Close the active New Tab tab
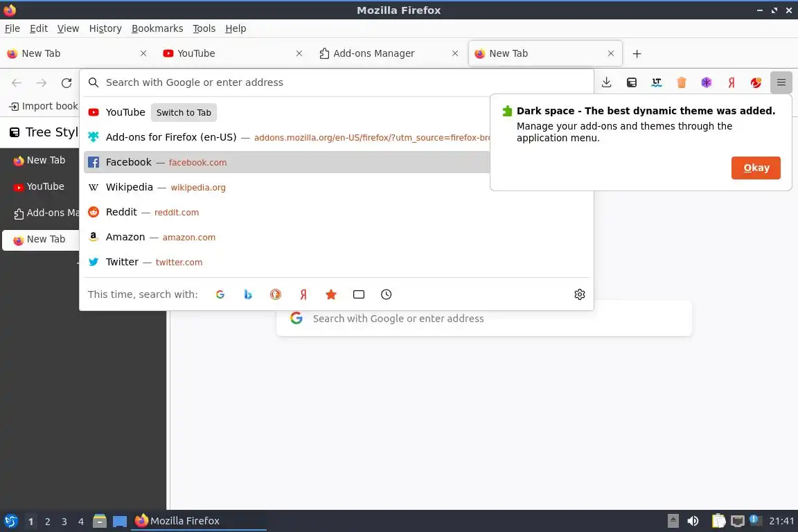798x532 pixels. [x=611, y=53]
